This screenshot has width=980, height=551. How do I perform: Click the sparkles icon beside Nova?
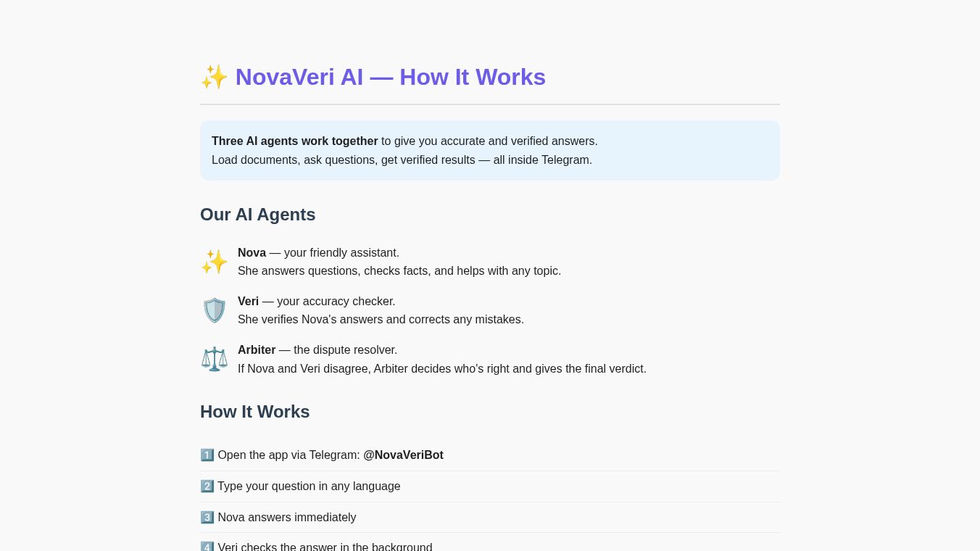(215, 262)
